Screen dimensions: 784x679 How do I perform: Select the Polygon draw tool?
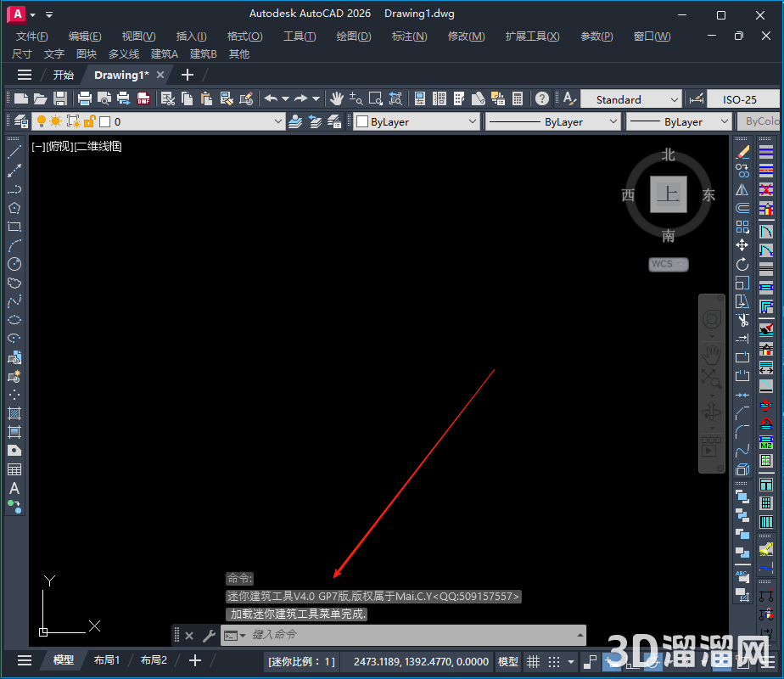coord(14,208)
